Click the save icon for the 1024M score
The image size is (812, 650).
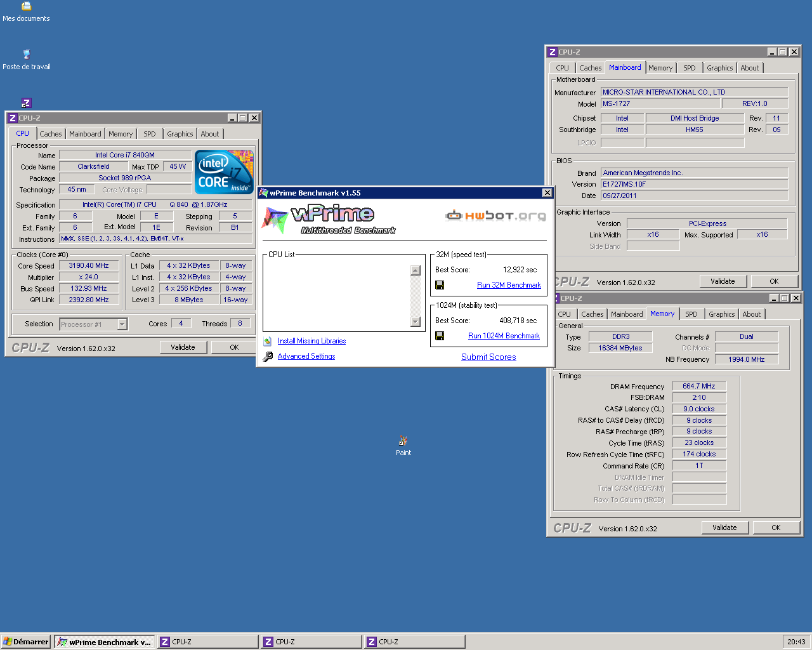pos(440,336)
